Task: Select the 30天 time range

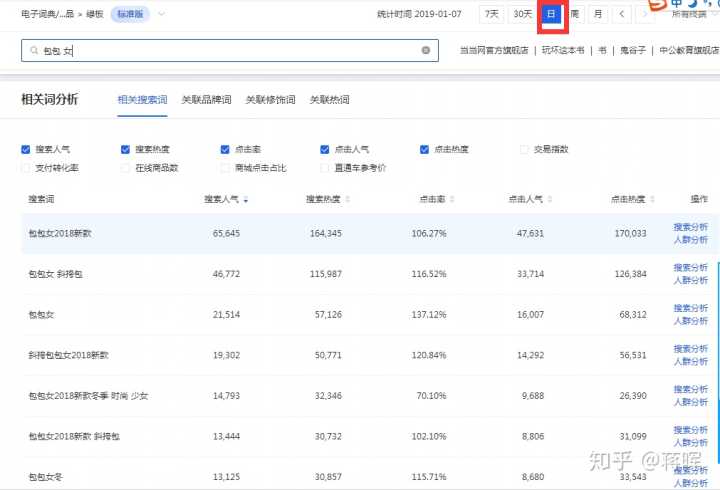Action: (522, 14)
